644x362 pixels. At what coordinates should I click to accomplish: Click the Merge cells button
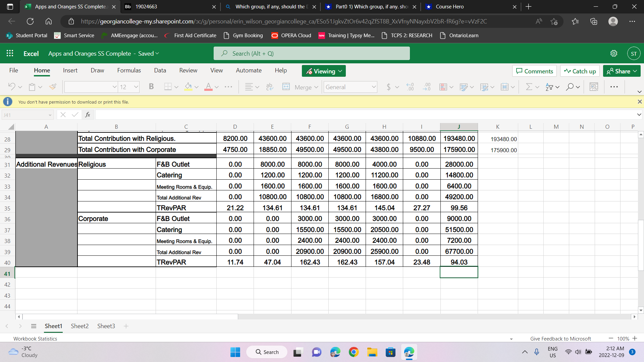point(300,87)
